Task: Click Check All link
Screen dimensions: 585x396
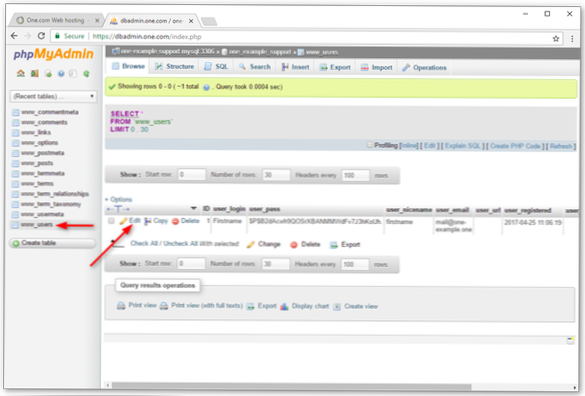Action: click(144, 243)
